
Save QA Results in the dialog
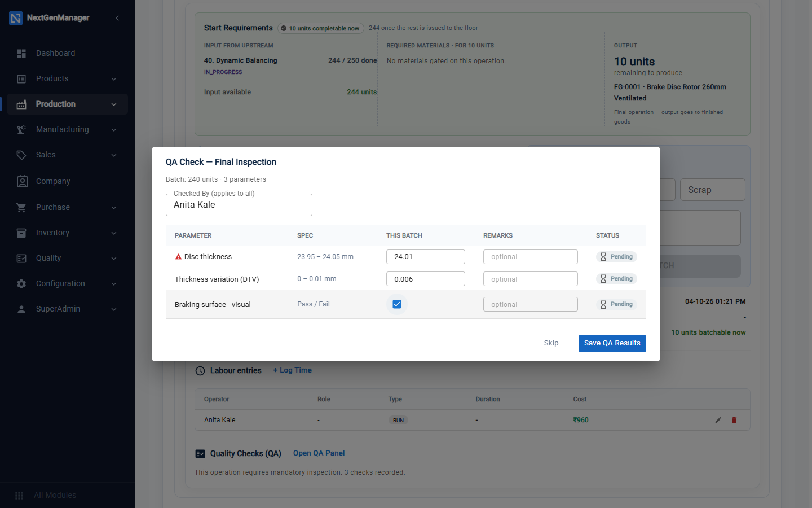[x=612, y=343]
